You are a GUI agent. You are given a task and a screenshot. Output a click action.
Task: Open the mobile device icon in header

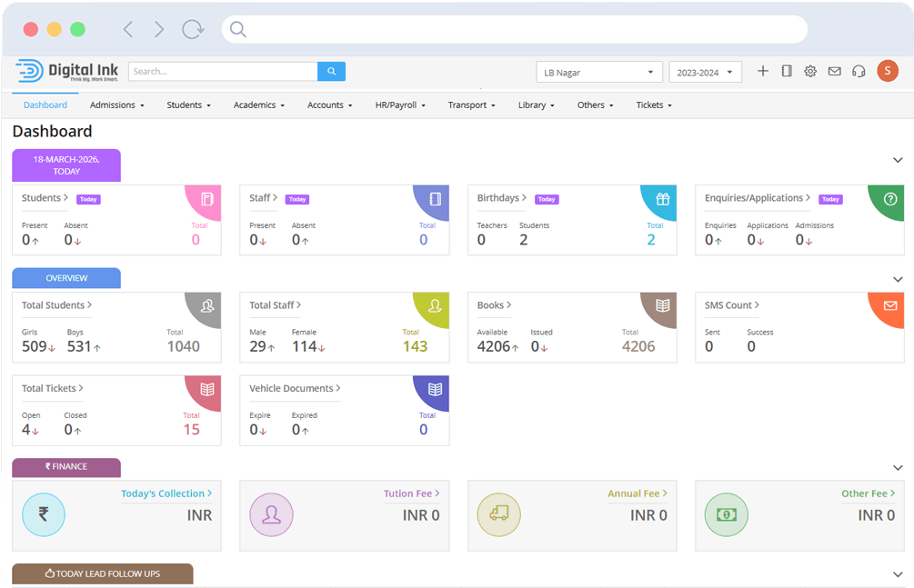(787, 71)
